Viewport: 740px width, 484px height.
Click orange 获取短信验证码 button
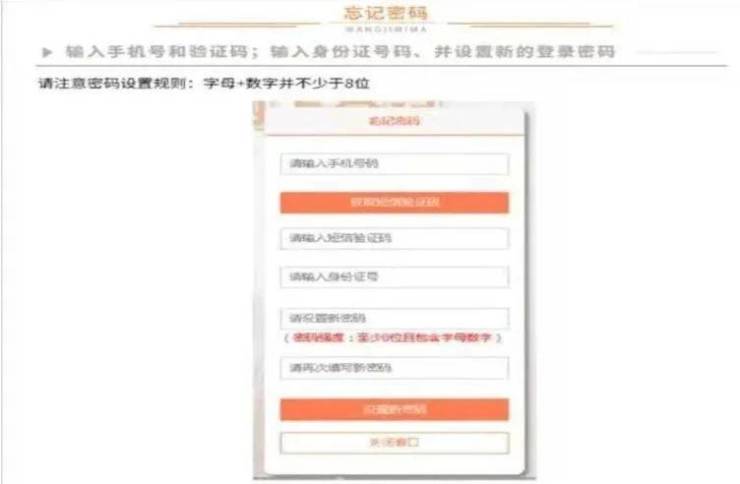(x=394, y=202)
